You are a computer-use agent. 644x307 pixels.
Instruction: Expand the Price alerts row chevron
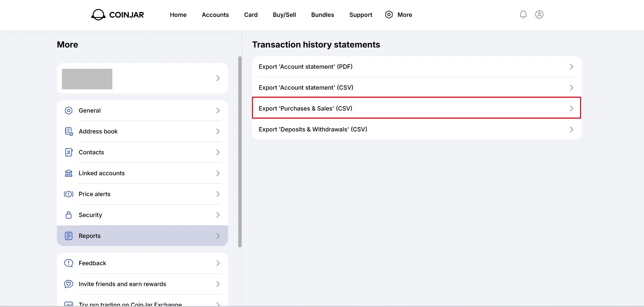coord(218,194)
